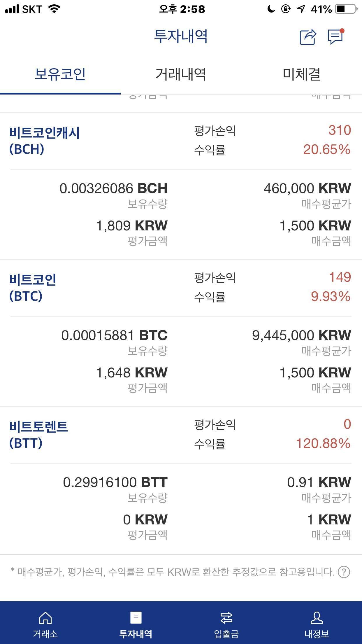Tap the 9.93% BTC return rate
The height and width of the screenshot is (644, 362).
point(330,297)
